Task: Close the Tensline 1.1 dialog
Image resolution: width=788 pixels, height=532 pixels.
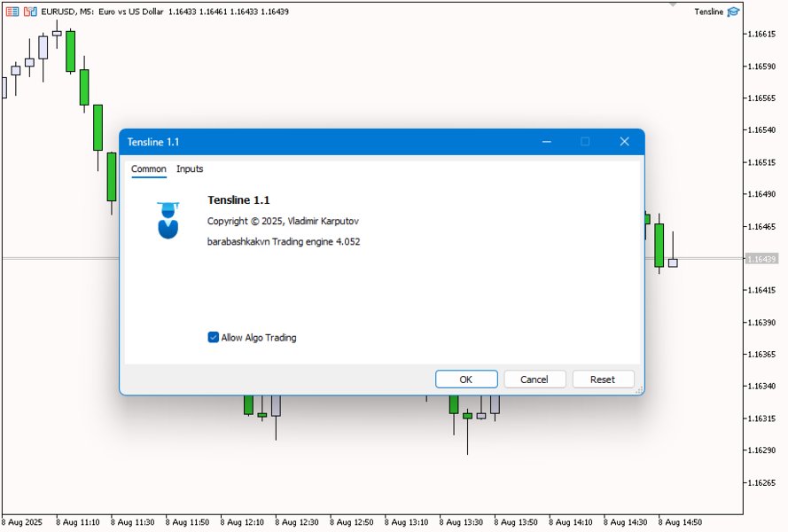Action: (x=624, y=142)
